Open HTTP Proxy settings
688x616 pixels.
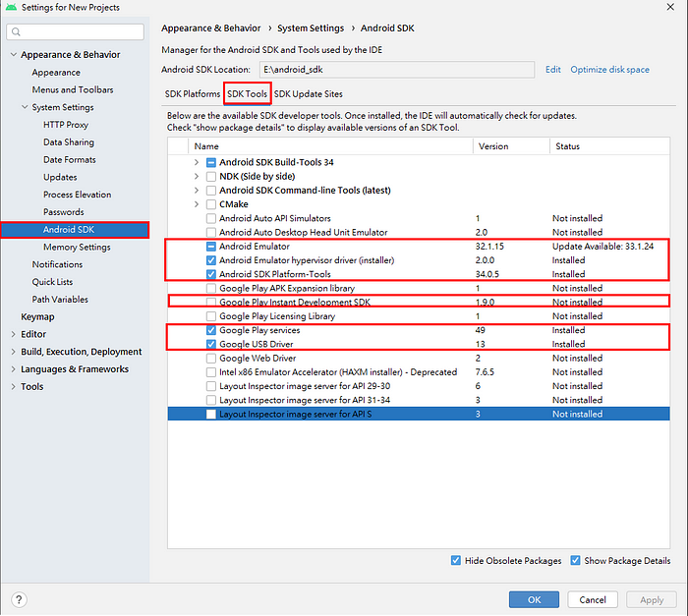[66, 125]
